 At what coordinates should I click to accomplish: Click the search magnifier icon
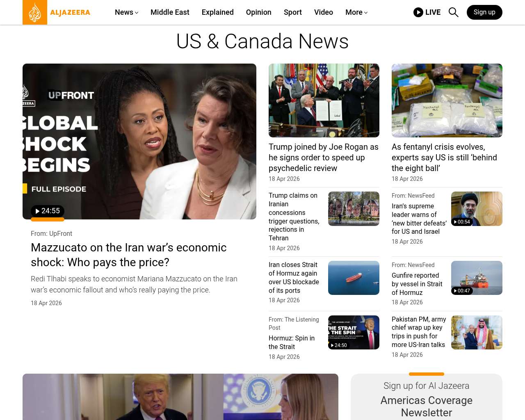click(x=453, y=12)
